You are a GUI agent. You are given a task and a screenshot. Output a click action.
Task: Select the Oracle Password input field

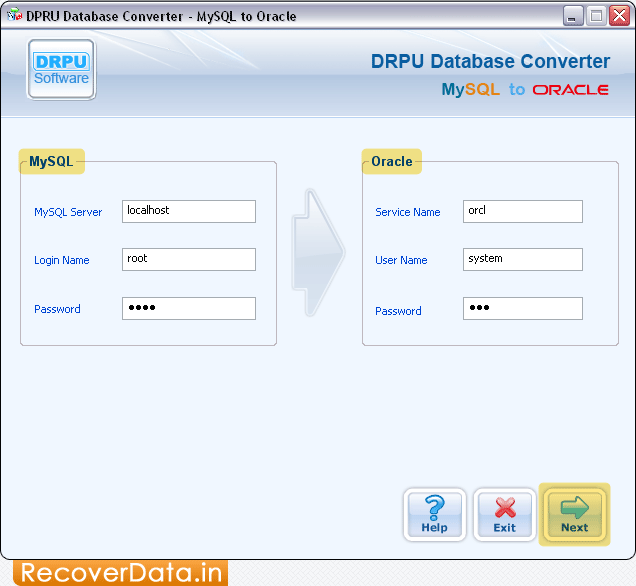point(523,309)
